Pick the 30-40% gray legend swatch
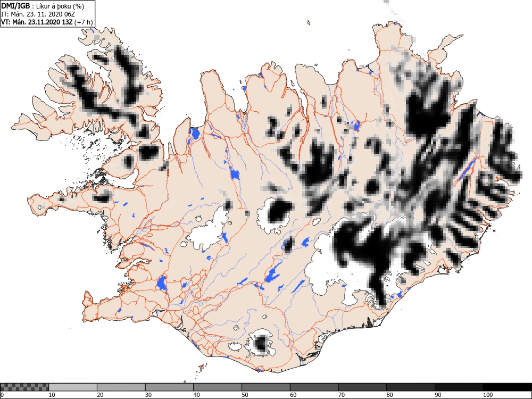Image resolution: width=532 pixels, height=399 pixels. 169,387
